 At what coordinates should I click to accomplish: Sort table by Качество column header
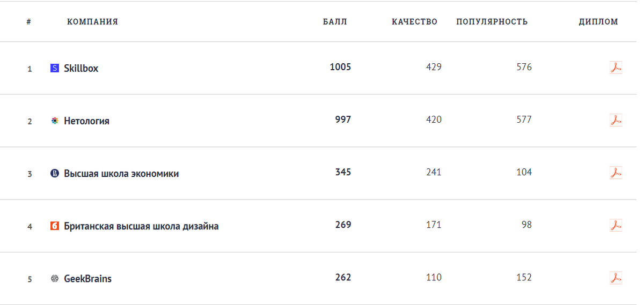[414, 22]
